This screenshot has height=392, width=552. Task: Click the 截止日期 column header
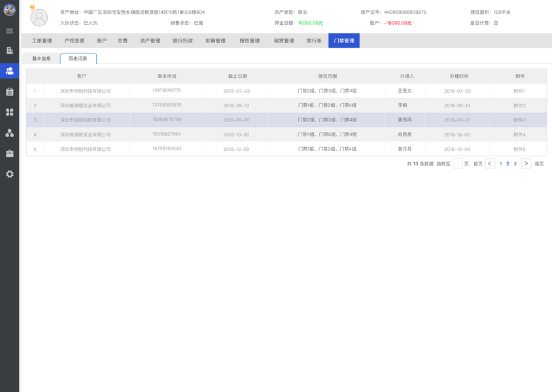pos(237,76)
